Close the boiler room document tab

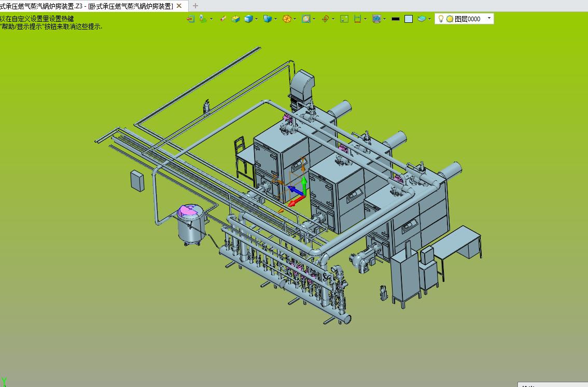[x=179, y=6]
